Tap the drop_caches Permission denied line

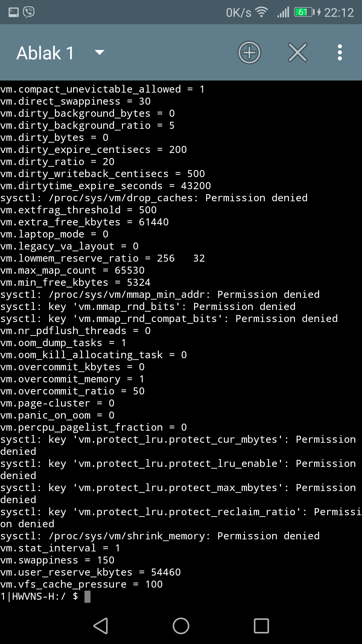click(154, 198)
